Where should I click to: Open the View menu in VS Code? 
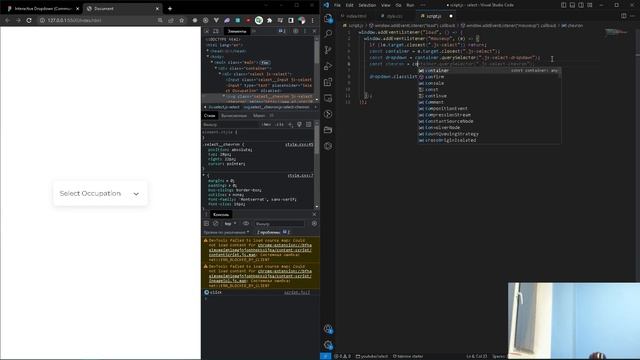(386, 5)
